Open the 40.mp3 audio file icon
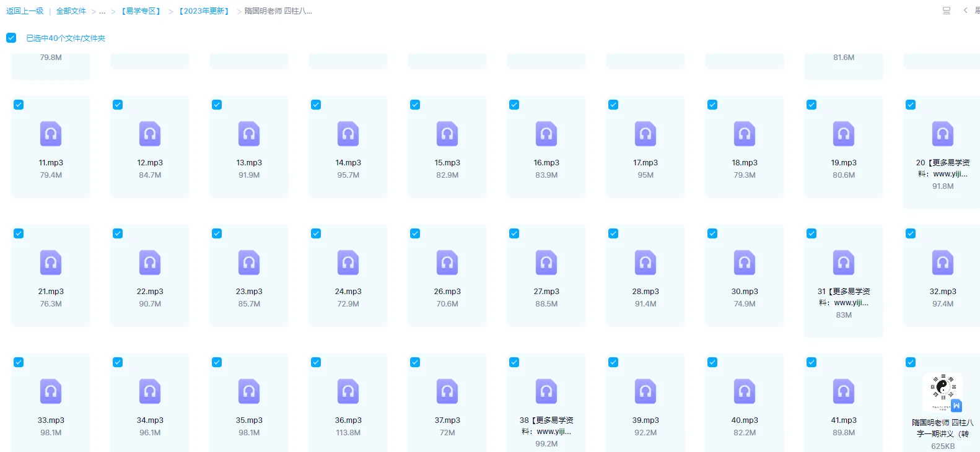Screen dimensions: 980x452 (745, 391)
